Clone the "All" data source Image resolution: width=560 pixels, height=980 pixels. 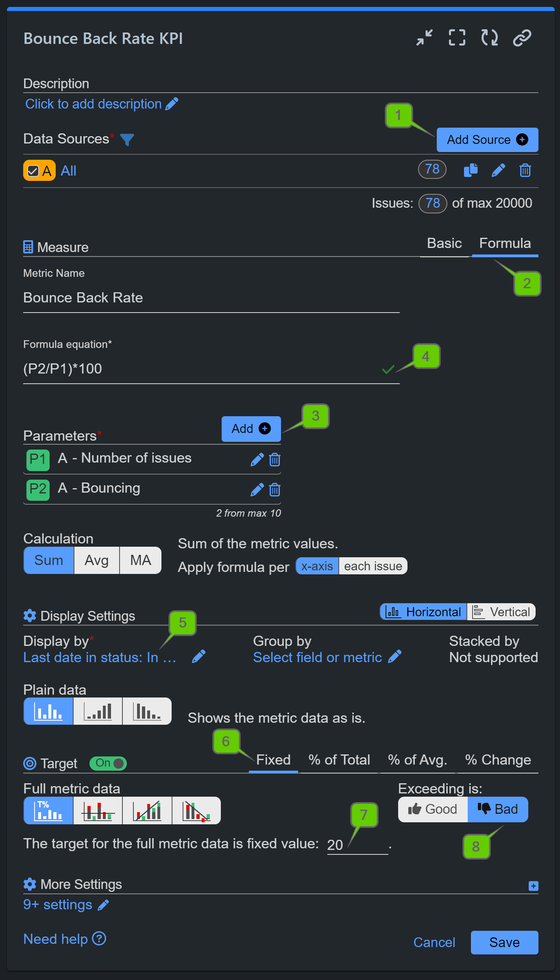coord(471,170)
